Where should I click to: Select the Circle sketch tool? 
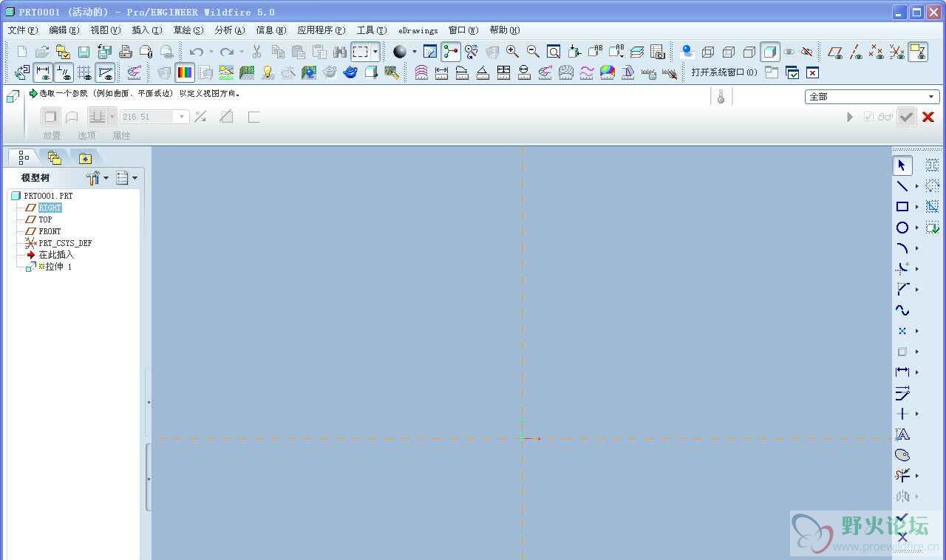coord(902,228)
